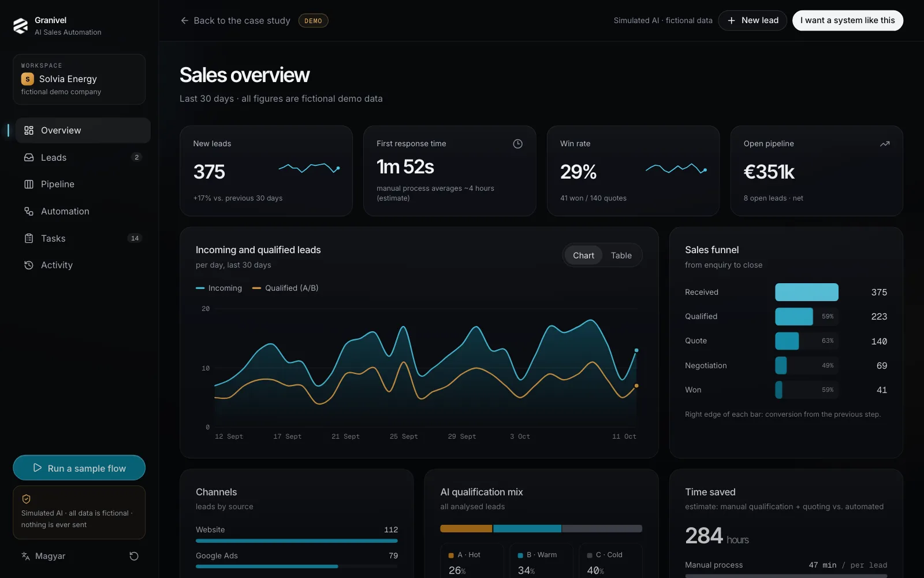Open the Activity page
This screenshot has height=578, width=924.
point(83,265)
